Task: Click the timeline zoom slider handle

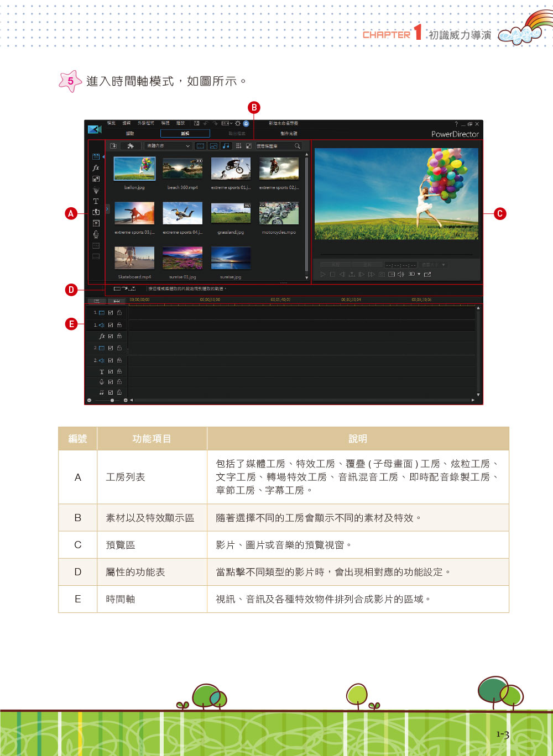Action: 112,400
